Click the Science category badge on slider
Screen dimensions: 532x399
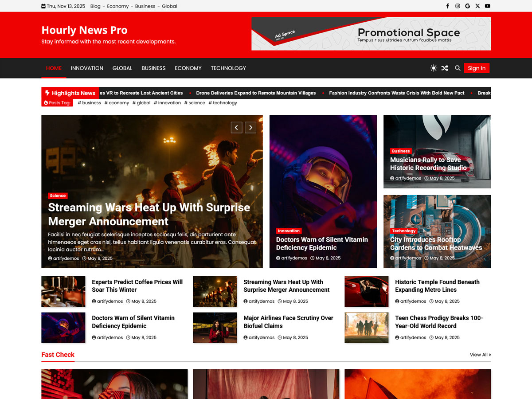[x=58, y=196]
